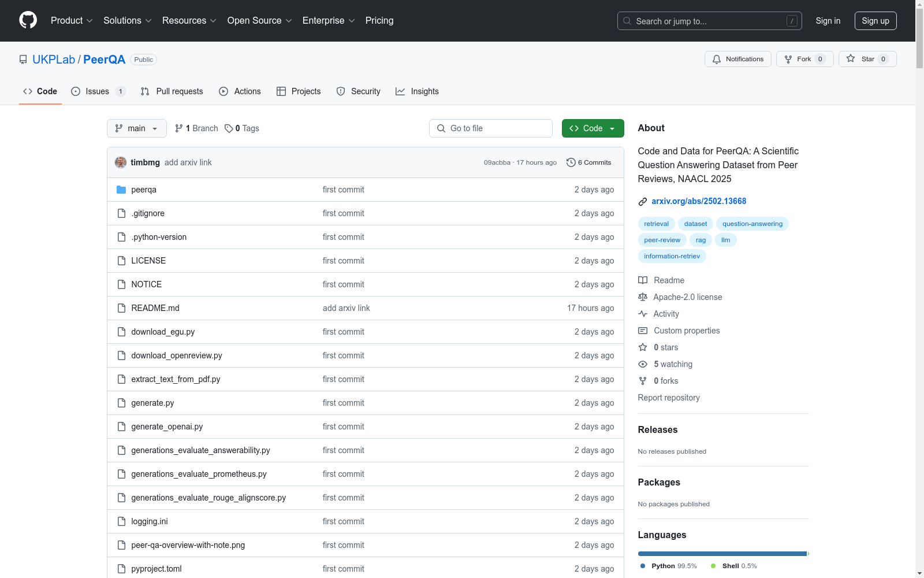Viewport: 924px width, 578px height.
Task: Expand the green Code dropdown button
Action: [x=593, y=128]
